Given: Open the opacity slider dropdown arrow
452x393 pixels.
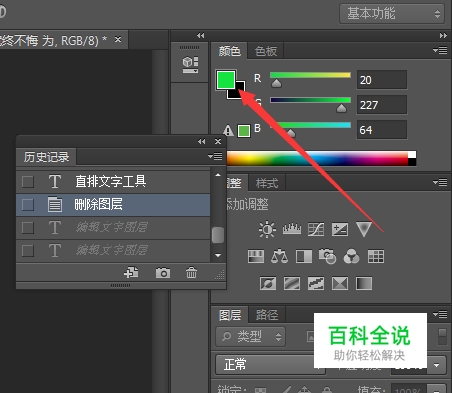Looking at the screenshot, I should 436,365.
